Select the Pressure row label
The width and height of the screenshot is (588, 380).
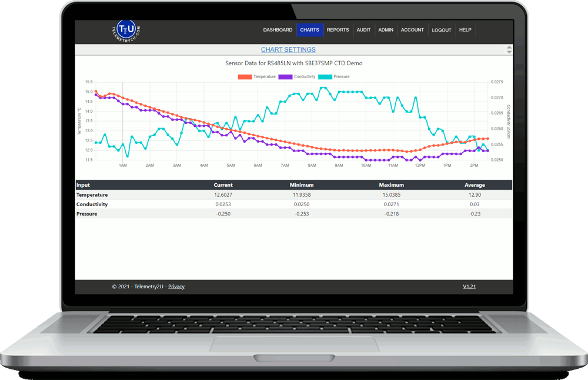(86, 214)
